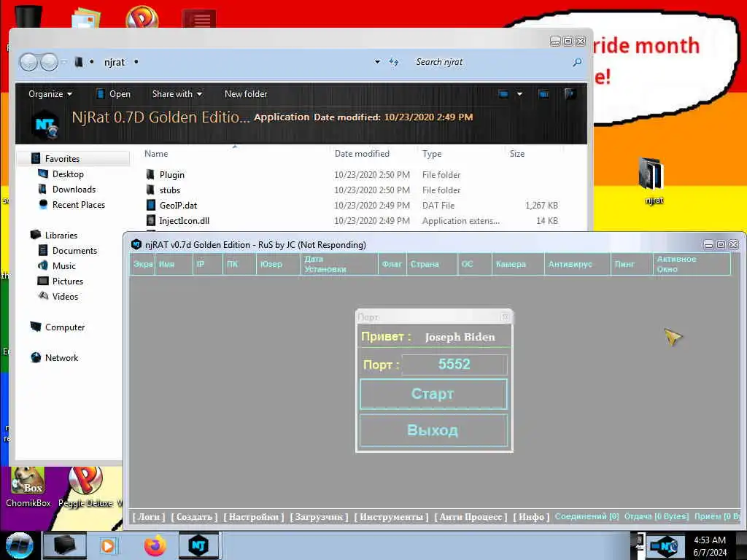747x560 pixels.
Task: Open Pictures library
Action: [x=68, y=281]
